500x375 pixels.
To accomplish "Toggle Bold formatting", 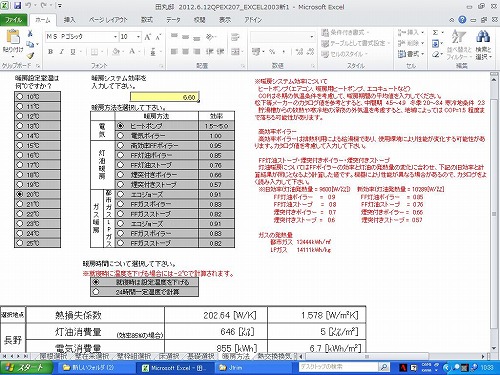I will pos(50,52).
